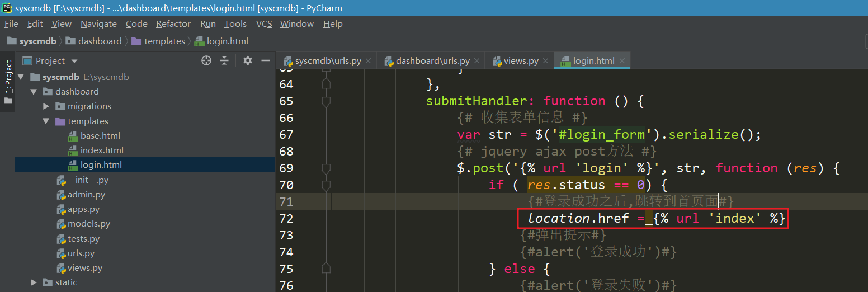Viewport: 868px width, 292px height.
Task: Close the login.html editor tab
Action: (622, 61)
